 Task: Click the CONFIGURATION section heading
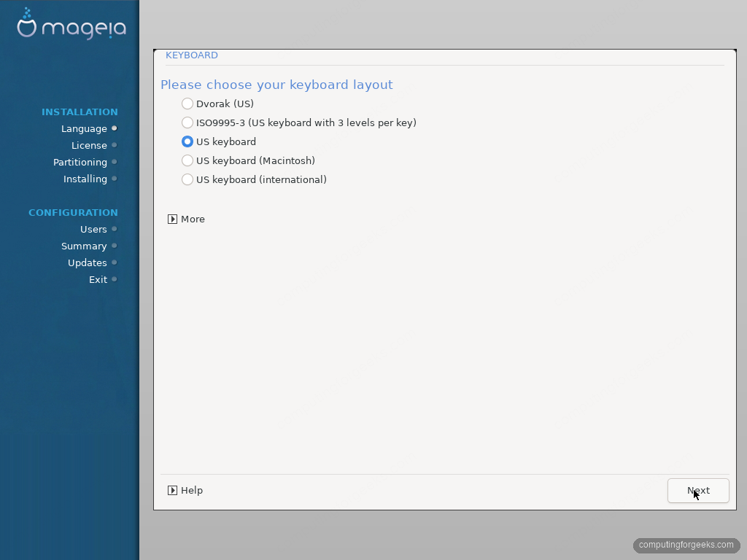[x=74, y=212]
